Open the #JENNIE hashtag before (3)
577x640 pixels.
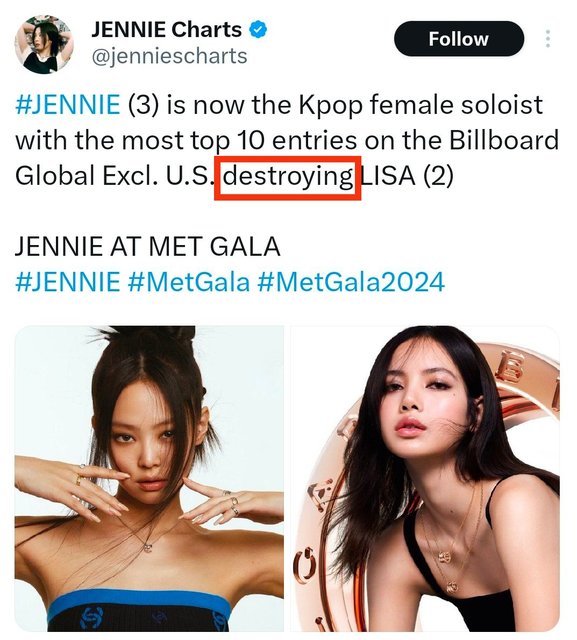pyautogui.click(x=68, y=104)
